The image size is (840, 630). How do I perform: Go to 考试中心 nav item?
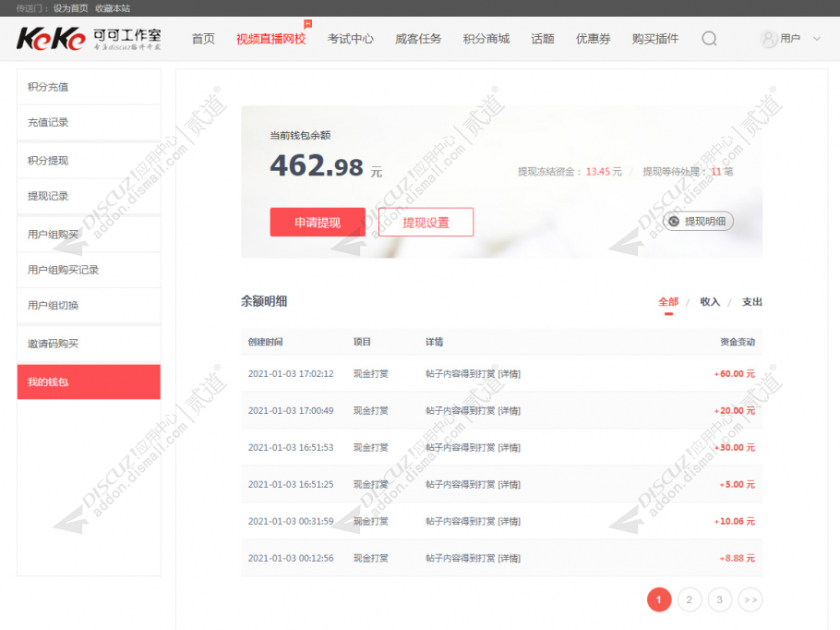pos(351,39)
